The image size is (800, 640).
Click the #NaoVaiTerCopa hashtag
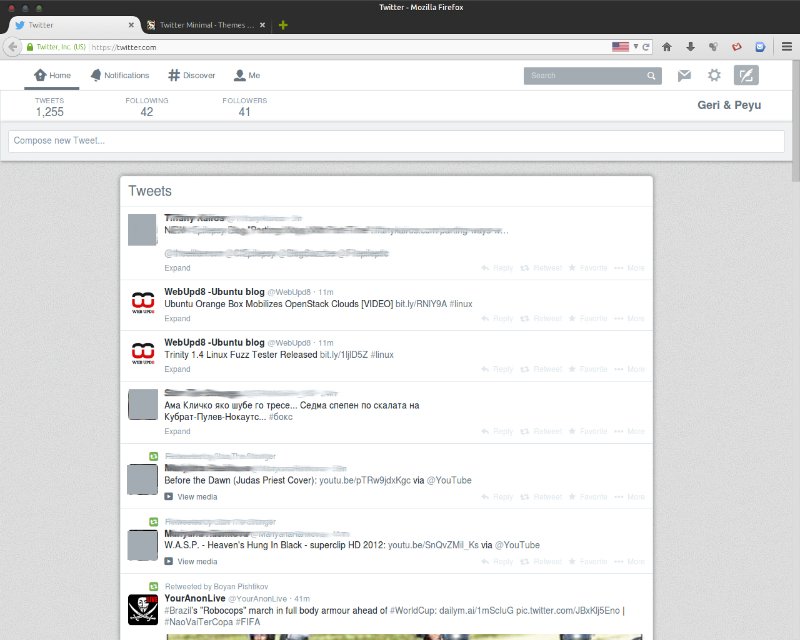197,622
